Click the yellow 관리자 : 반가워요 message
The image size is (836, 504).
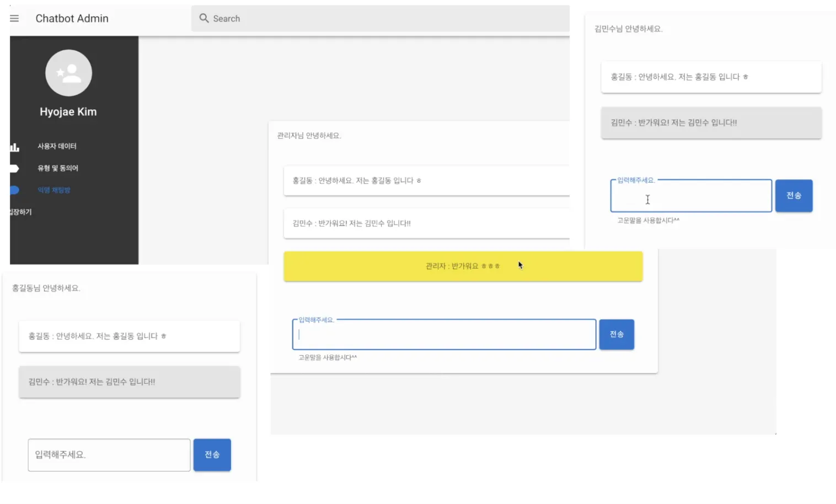[x=463, y=266]
